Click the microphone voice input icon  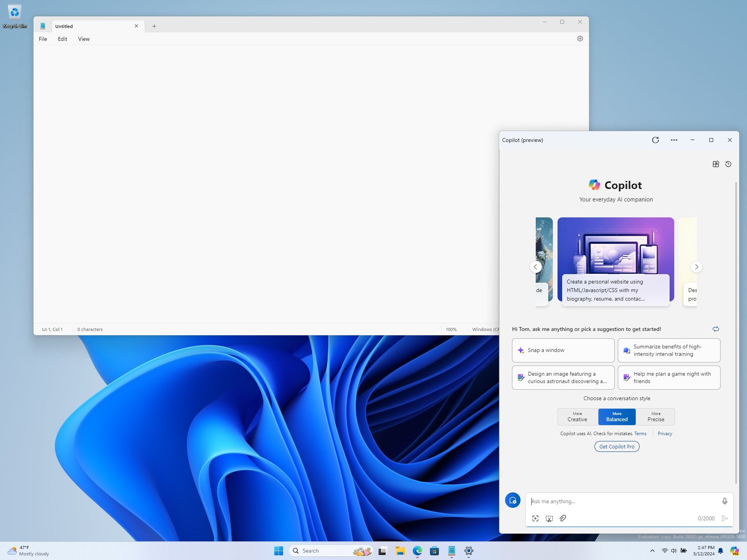click(x=725, y=501)
